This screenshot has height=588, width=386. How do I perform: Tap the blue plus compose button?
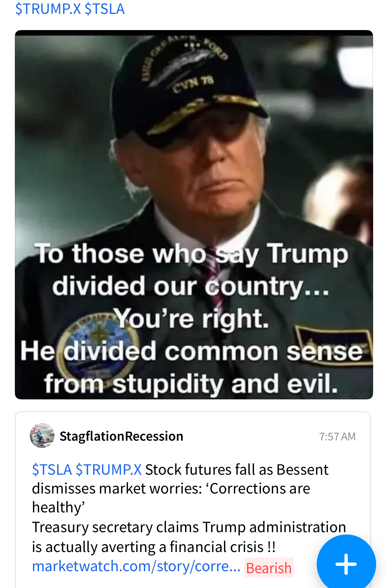(346, 564)
